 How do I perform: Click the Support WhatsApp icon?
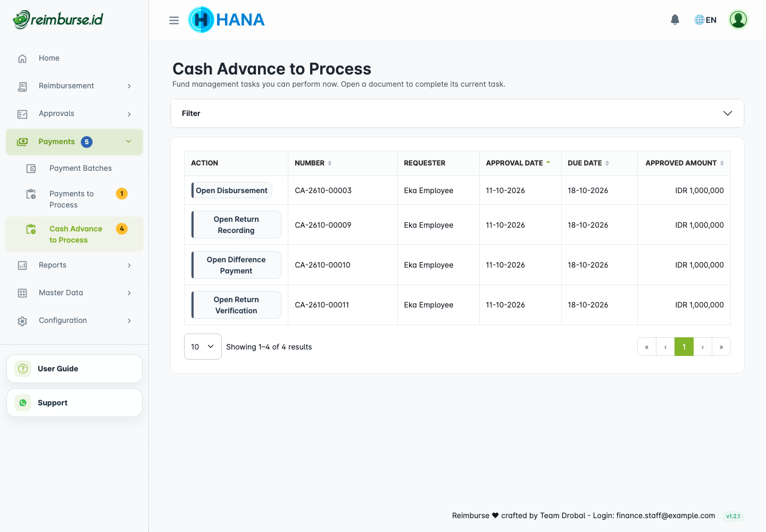point(23,403)
